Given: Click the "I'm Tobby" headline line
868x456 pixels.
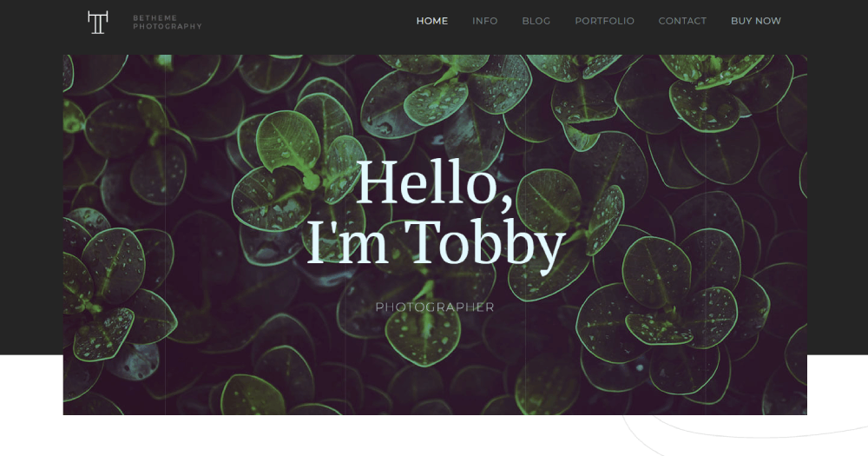Looking at the screenshot, I should 436,244.
